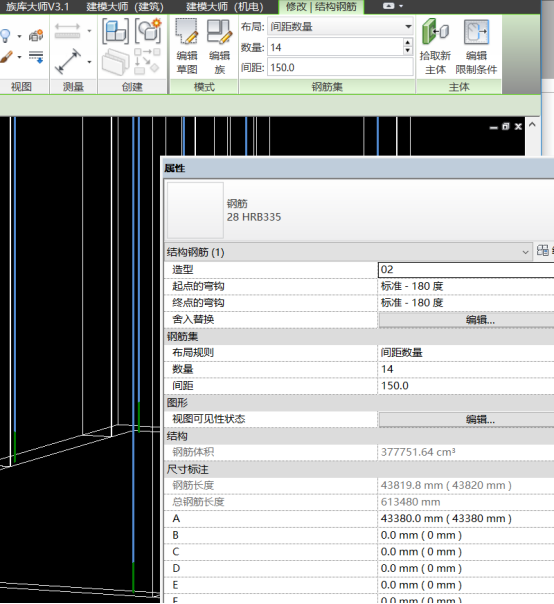Decrease ribbon 数量 with down stepper
The height and width of the screenshot is (604, 554).
(408, 51)
